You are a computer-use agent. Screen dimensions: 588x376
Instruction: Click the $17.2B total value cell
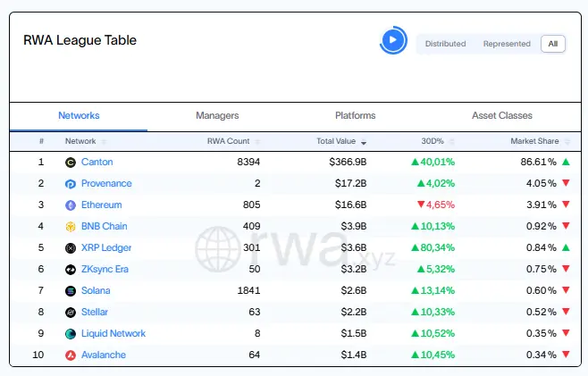[x=350, y=183]
